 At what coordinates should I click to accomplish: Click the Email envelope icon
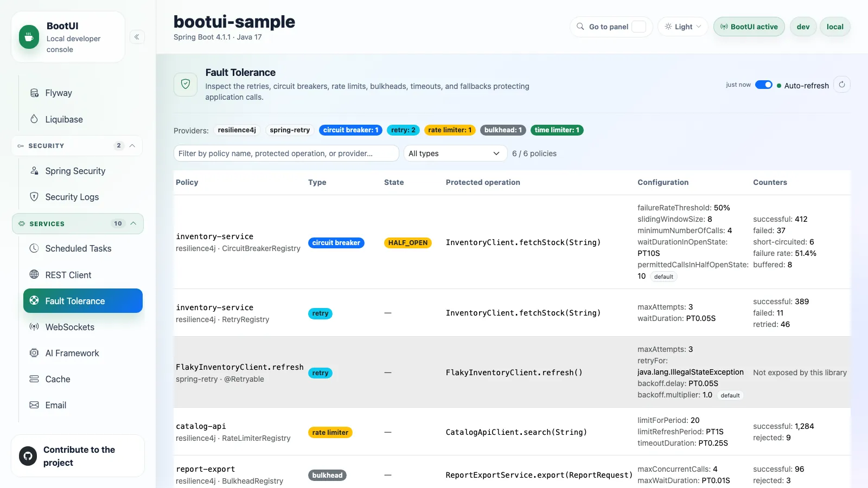click(34, 405)
